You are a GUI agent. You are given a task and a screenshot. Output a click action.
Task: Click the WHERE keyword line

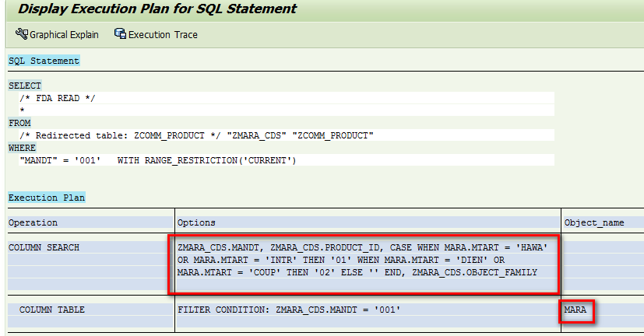coord(22,148)
